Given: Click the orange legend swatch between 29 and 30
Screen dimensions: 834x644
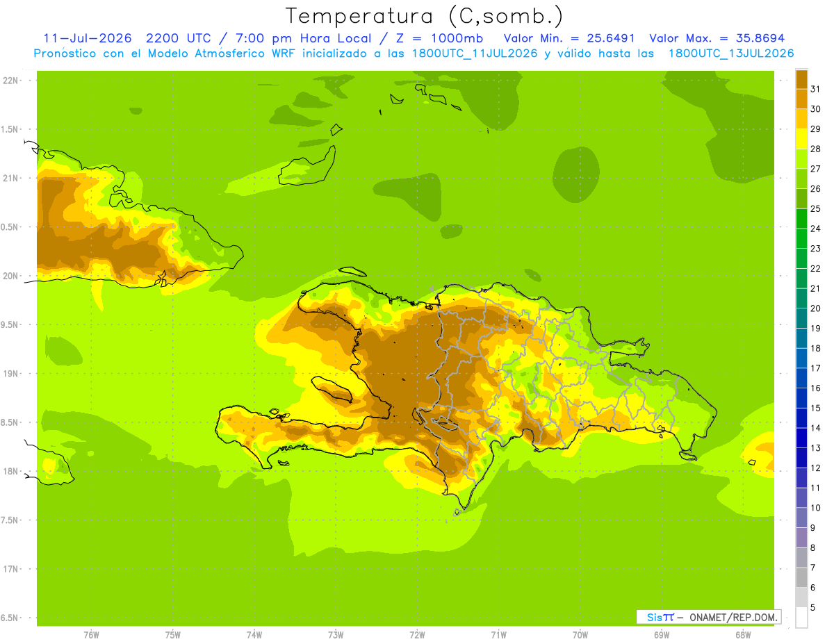Looking at the screenshot, I should point(801,119).
